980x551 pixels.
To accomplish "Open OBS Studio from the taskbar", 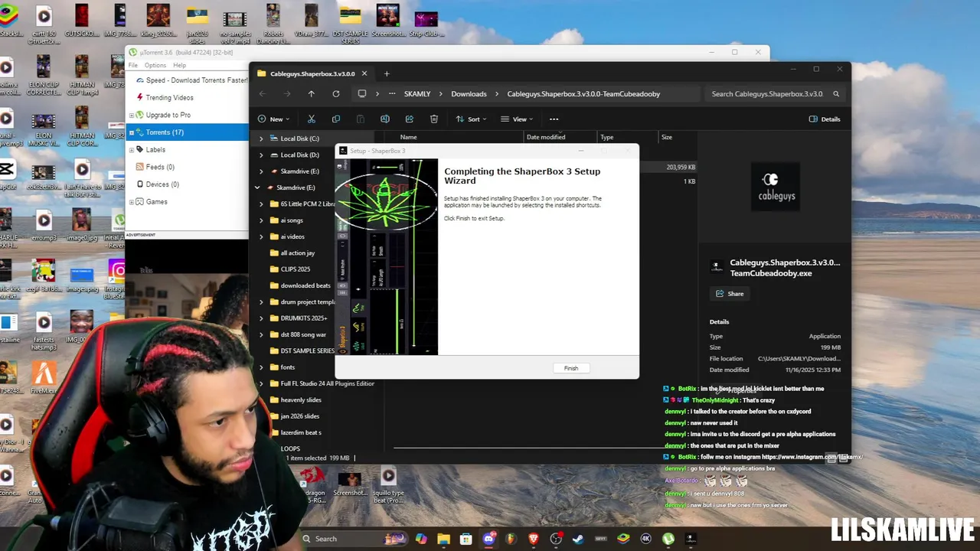I will [x=557, y=539].
